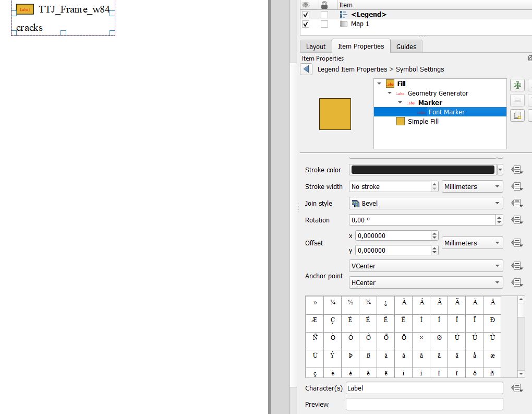Open data-defined override for Stroke color

pos(517,170)
